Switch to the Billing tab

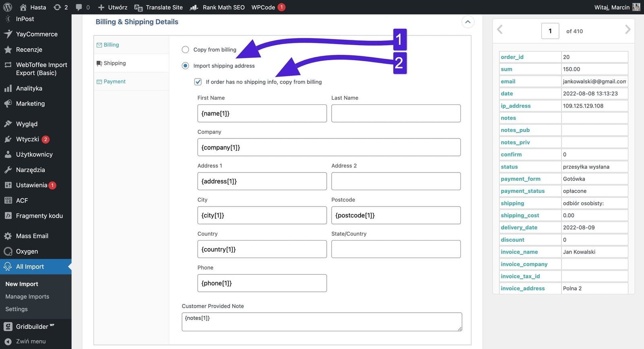(x=111, y=45)
